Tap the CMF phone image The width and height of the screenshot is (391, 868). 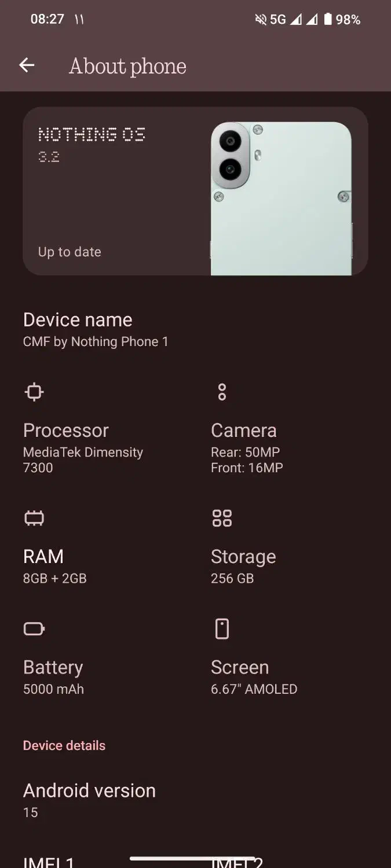tap(281, 198)
